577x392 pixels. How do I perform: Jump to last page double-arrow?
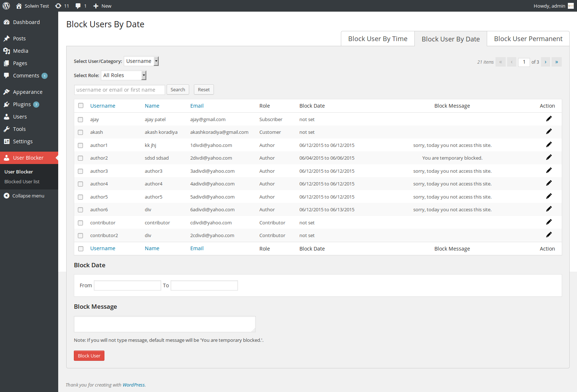coord(556,62)
